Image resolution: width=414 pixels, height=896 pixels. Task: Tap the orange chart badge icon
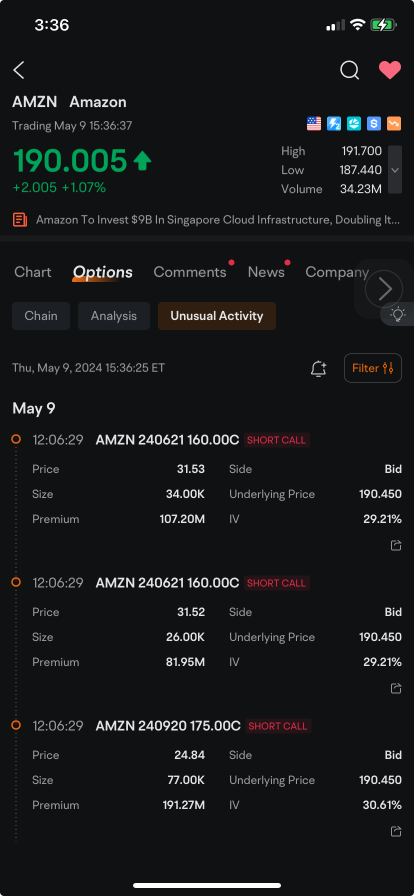pyautogui.click(x=394, y=123)
